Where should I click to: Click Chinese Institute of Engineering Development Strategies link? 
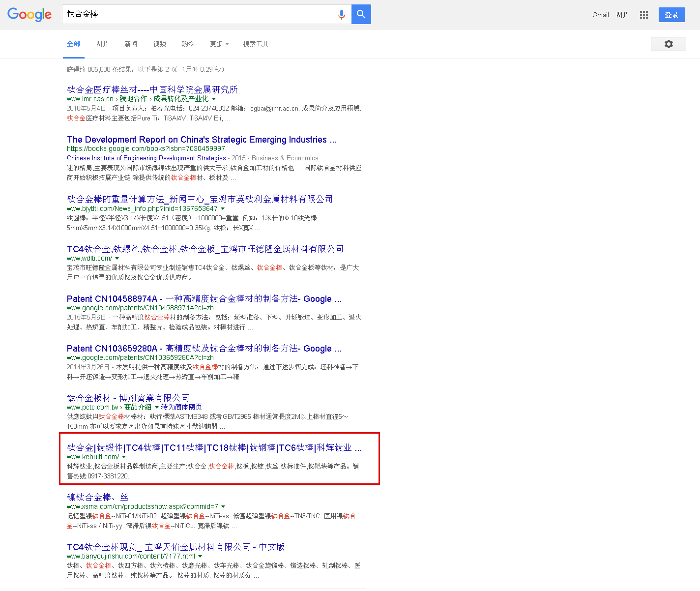(x=146, y=158)
